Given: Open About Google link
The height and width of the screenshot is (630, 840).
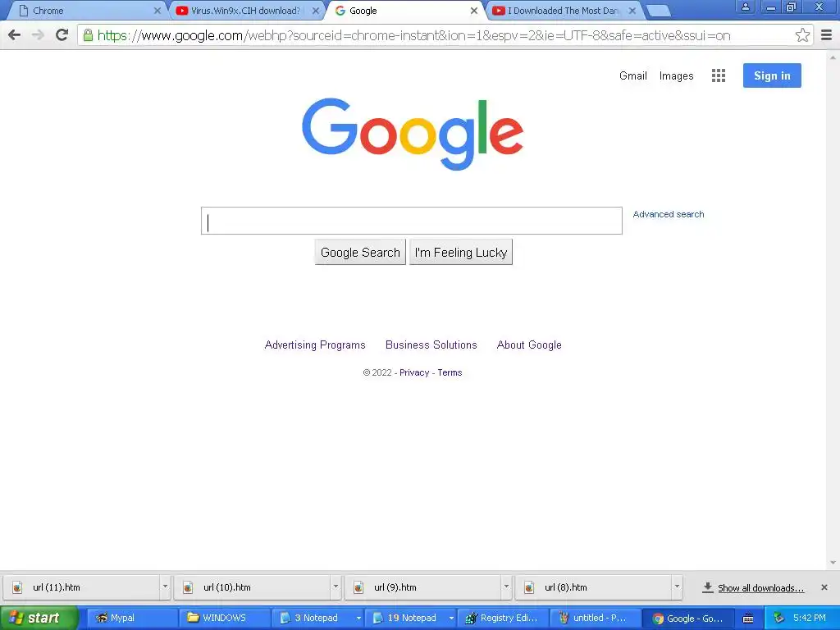Looking at the screenshot, I should pyautogui.click(x=529, y=345).
